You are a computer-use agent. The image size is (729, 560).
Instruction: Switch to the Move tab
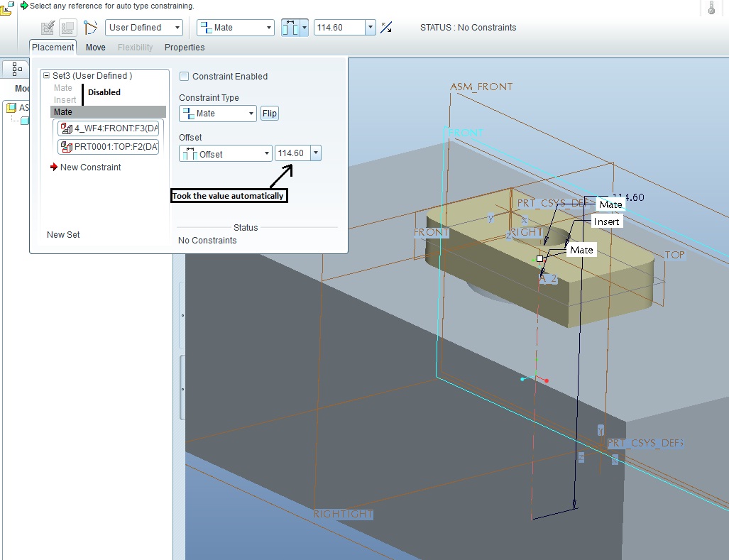pos(96,48)
